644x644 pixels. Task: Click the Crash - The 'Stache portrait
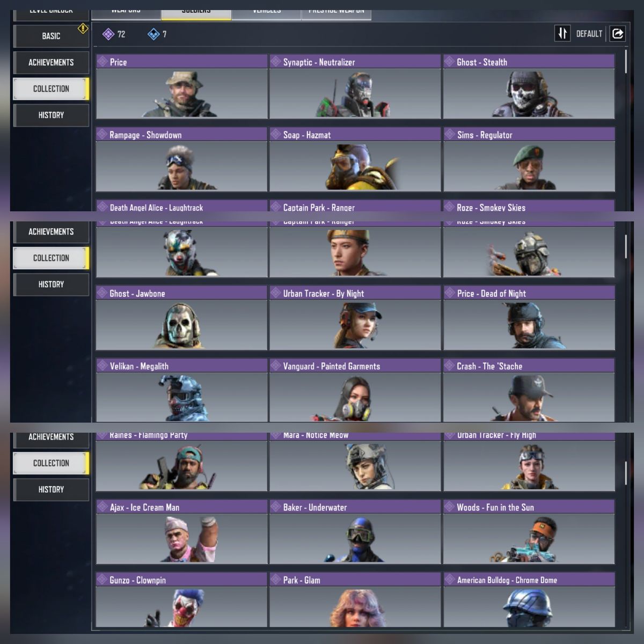(x=529, y=397)
